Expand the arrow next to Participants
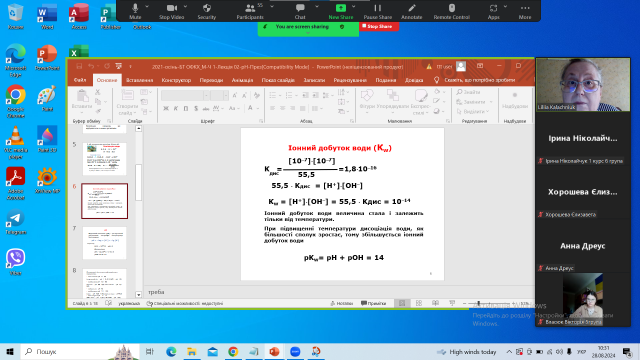Screen dimensions: 640x360 (x=272, y=7)
